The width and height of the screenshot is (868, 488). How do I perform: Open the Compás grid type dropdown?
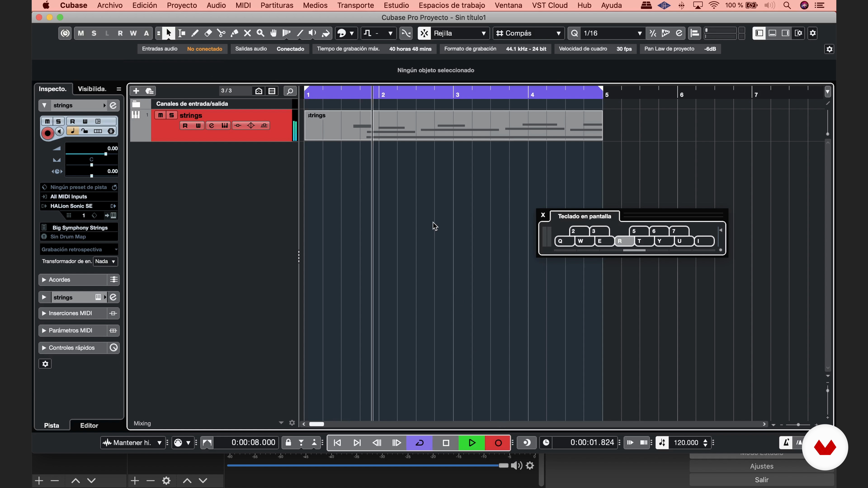click(x=528, y=33)
